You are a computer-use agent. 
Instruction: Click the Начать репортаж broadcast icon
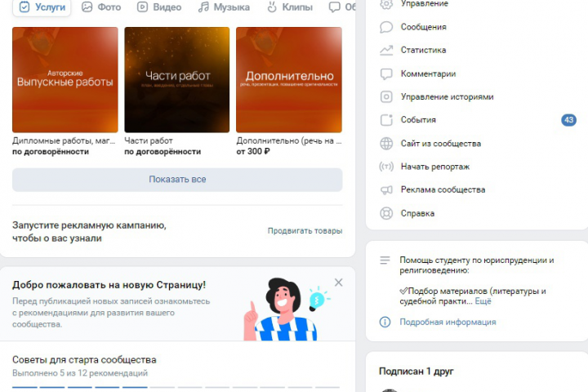(385, 167)
